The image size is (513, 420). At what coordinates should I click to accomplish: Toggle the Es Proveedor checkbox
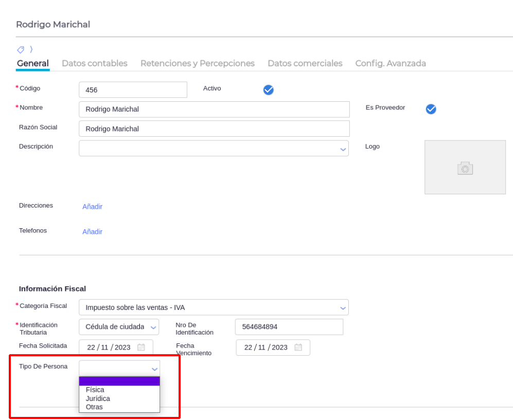click(x=431, y=109)
